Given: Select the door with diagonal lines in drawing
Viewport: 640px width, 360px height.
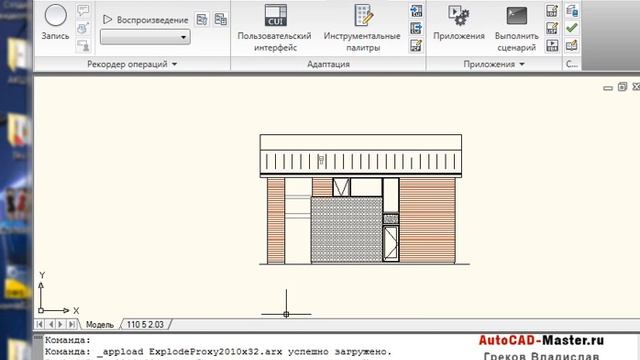Looking at the screenshot, I should 391,243.
